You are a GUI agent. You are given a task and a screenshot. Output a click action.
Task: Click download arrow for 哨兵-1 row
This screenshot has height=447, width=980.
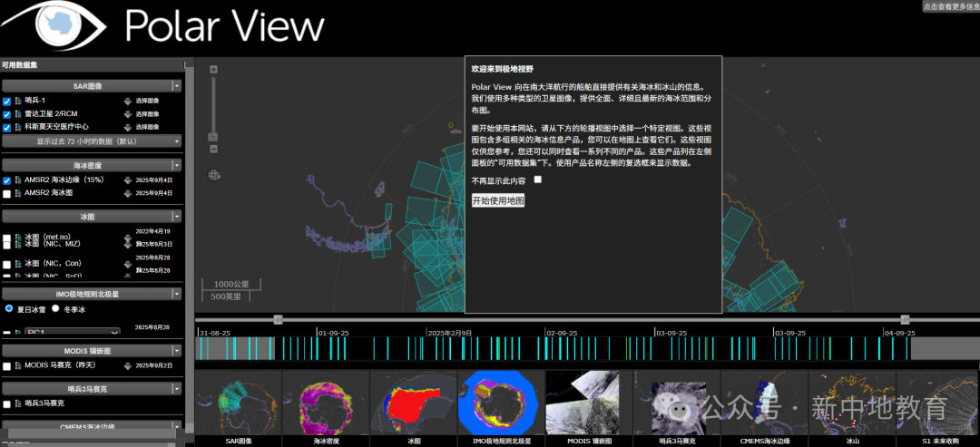tap(128, 101)
